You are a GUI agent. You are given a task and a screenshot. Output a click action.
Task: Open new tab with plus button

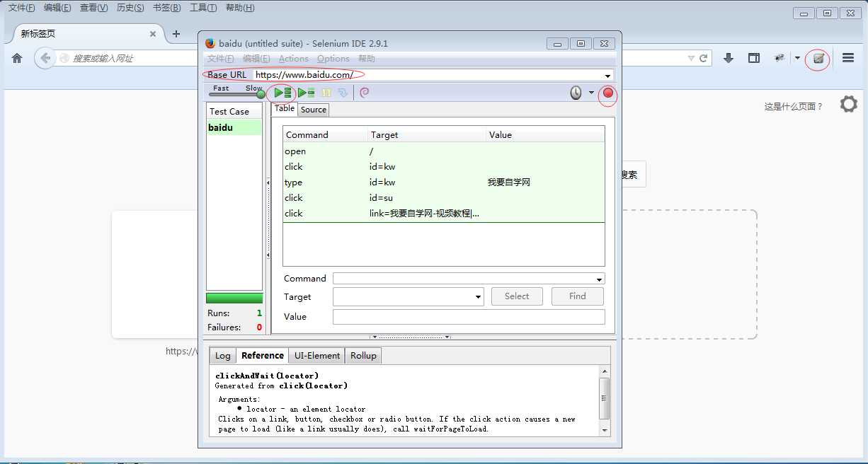tap(176, 33)
